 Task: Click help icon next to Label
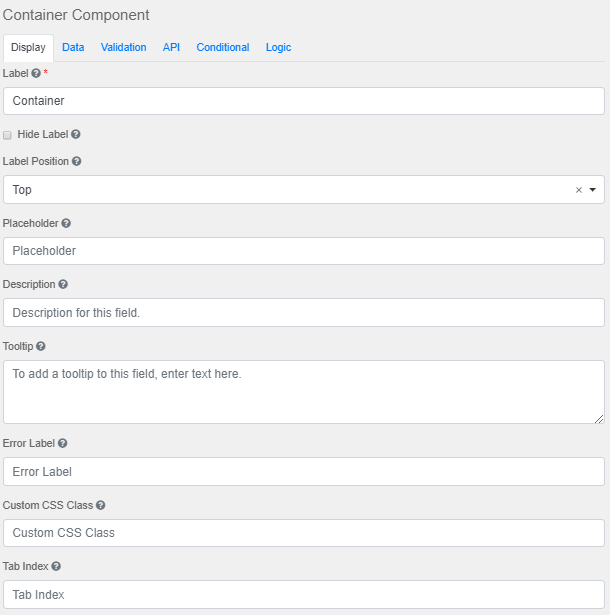click(36, 74)
